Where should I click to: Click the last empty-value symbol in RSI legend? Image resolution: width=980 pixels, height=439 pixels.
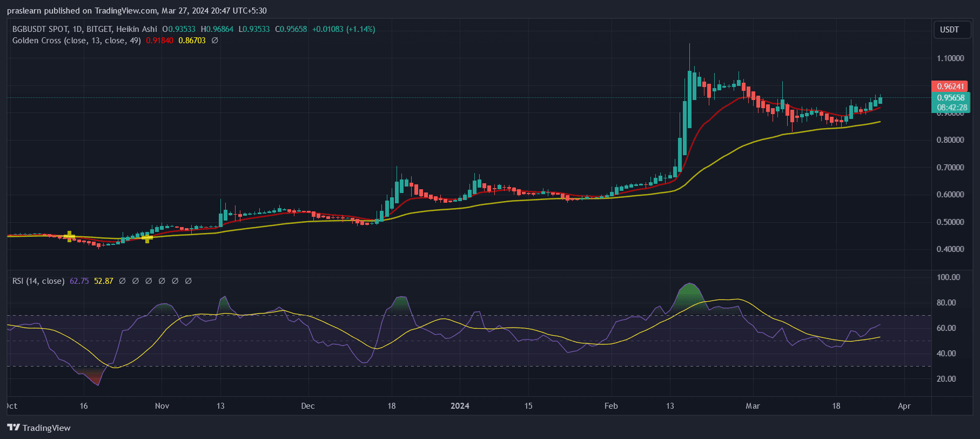pyautogui.click(x=188, y=281)
